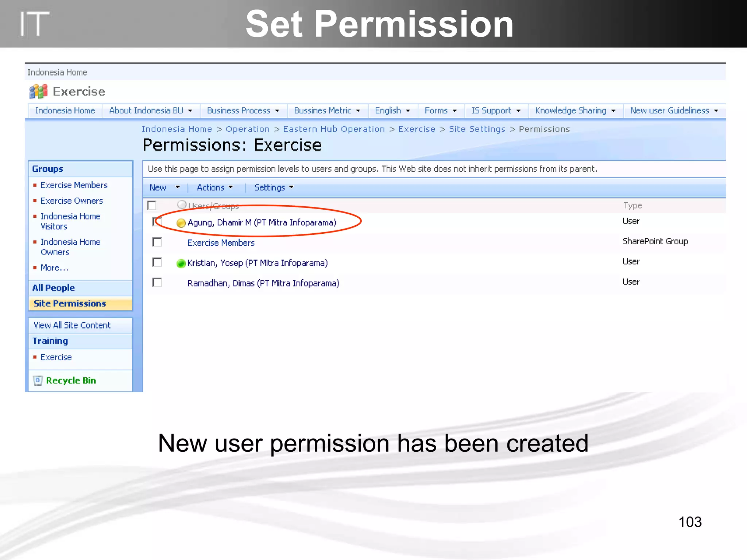The image size is (747, 560).
Task: Click the Type column header
Action: [x=633, y=206]
